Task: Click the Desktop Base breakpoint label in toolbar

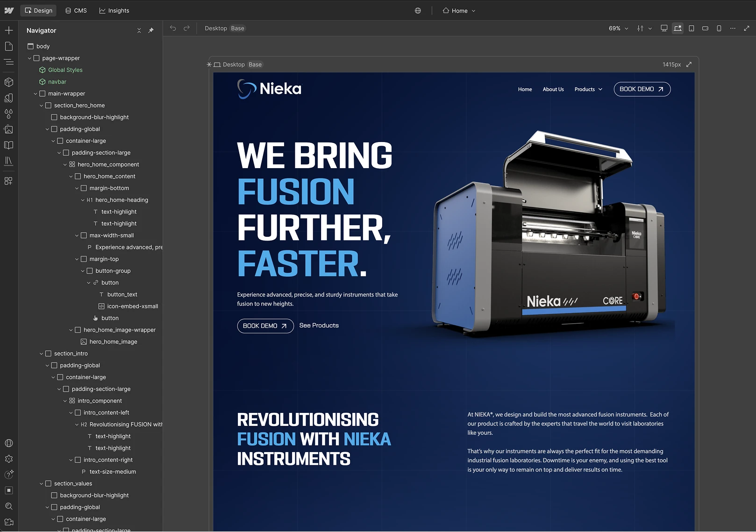Action: coord(225,28)
